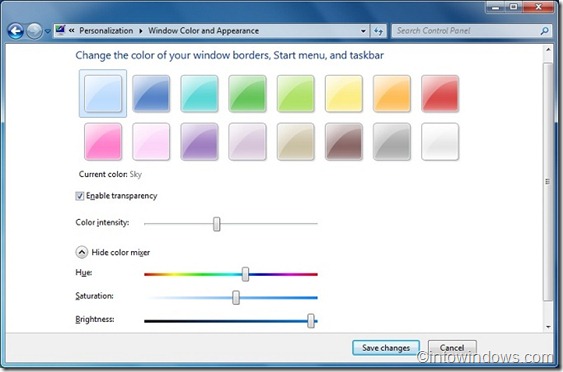The image size is (563, 372).
Task: Close the Window Color and Appearance window
Action: click(538, 6)
